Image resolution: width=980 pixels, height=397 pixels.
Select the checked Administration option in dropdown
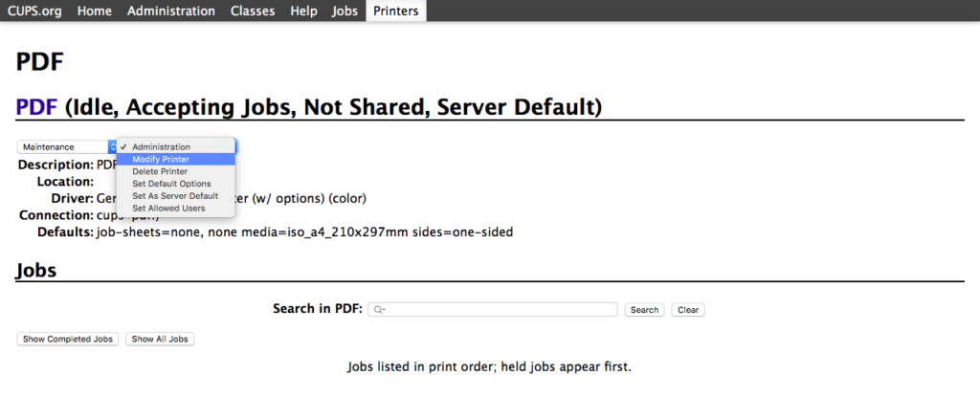pos(161,146)
